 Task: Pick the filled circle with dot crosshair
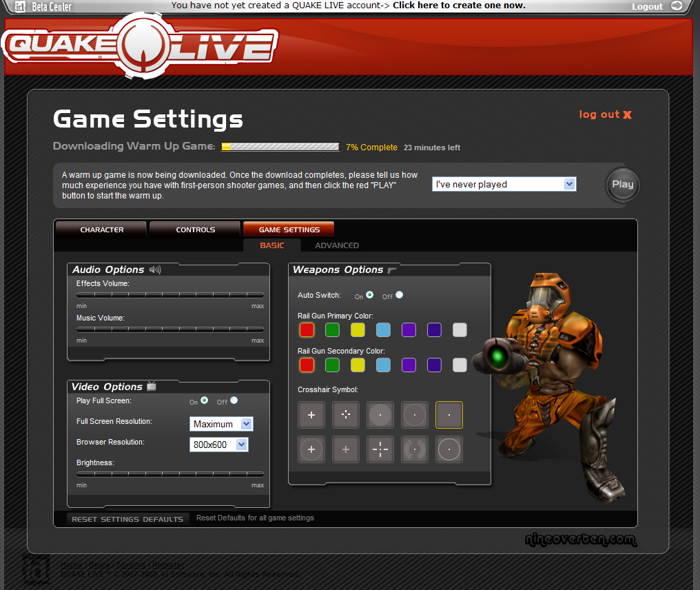pyautogui.click(x=380, y=415)
